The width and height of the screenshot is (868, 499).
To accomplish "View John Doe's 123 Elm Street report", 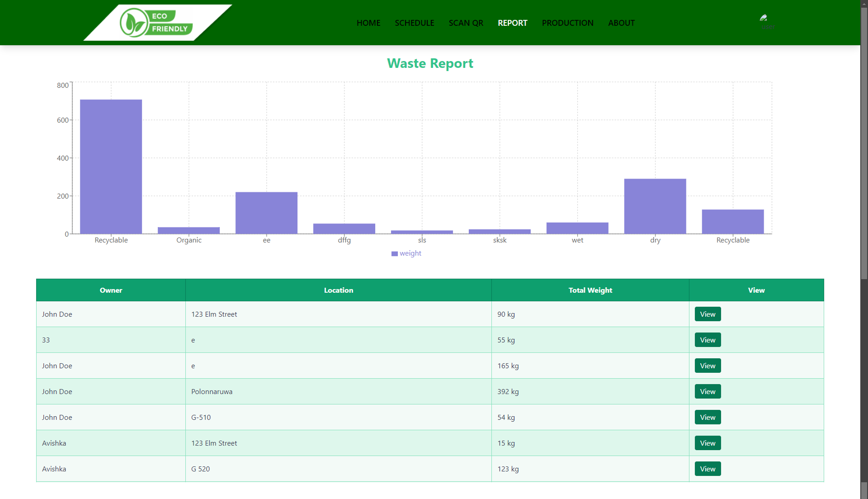I will (707, 314).
